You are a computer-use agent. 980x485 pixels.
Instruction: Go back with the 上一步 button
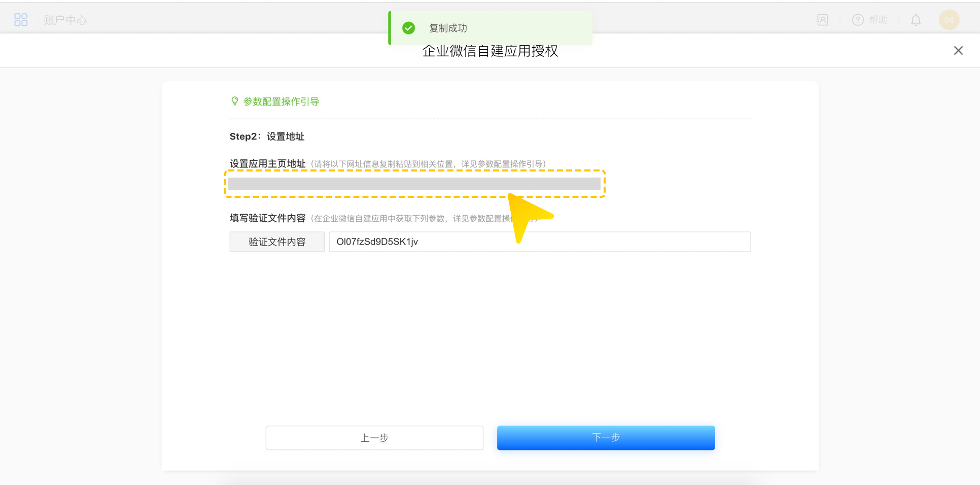pyautogui.click(x=374, y=438)
